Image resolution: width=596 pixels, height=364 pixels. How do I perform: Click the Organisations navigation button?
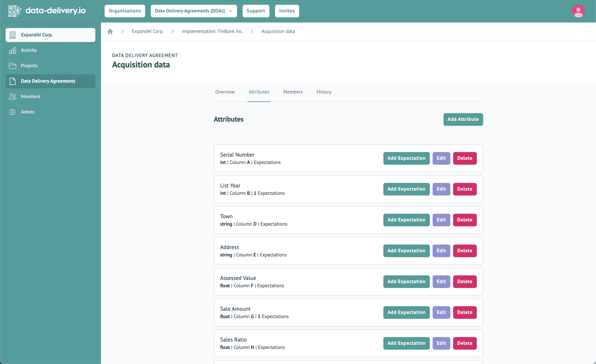[125, 11]
